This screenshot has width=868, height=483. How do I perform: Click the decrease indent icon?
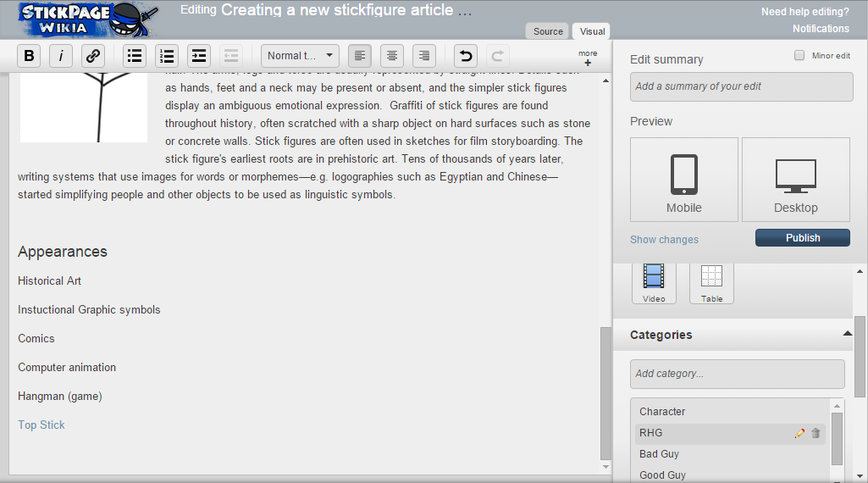pyautogui.click(x=231, y=56)
